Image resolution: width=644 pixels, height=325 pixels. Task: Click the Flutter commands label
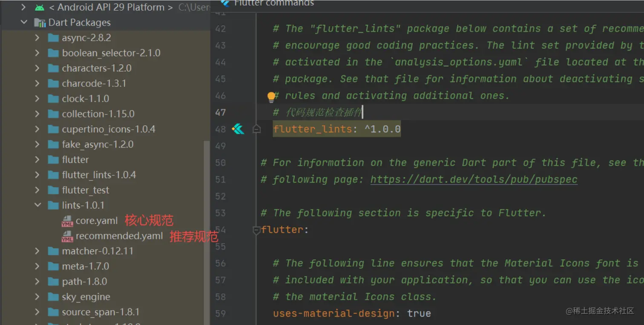click(x=274, y=3)
